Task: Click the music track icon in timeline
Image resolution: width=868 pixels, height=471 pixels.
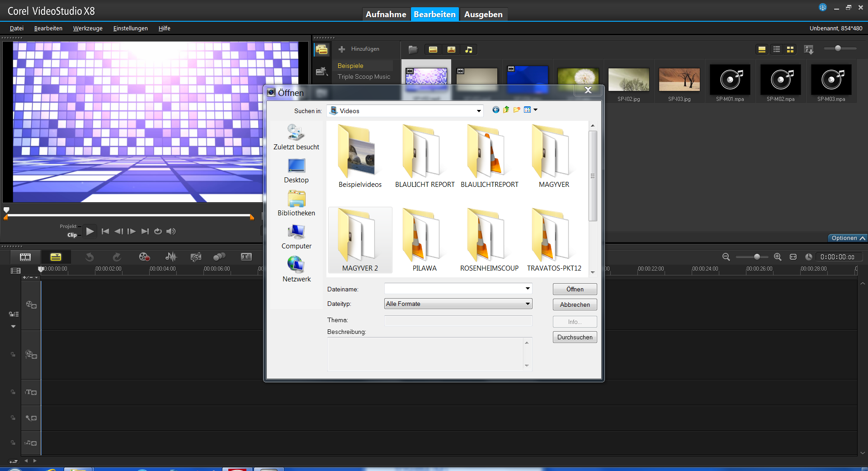Action: 31,443
